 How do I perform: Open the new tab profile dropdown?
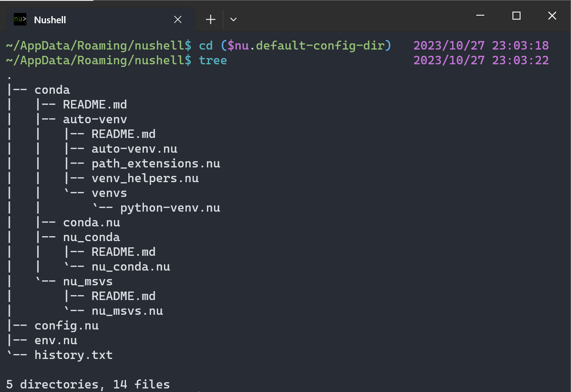[x=233, y=20]
